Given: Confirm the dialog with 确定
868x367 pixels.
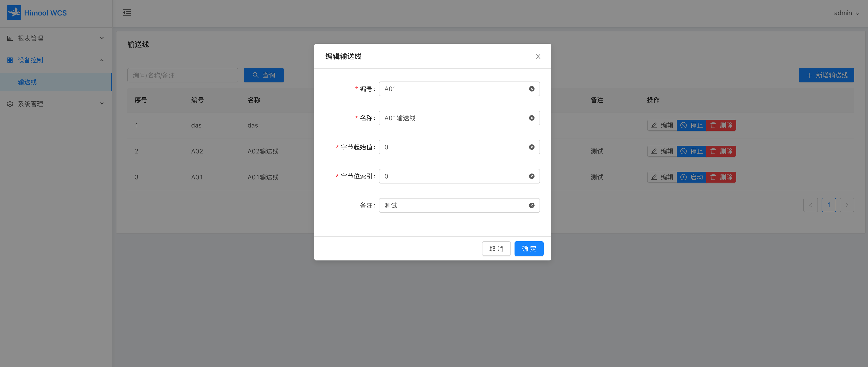Looking at the screenshot, I should (x=529, y=249).
